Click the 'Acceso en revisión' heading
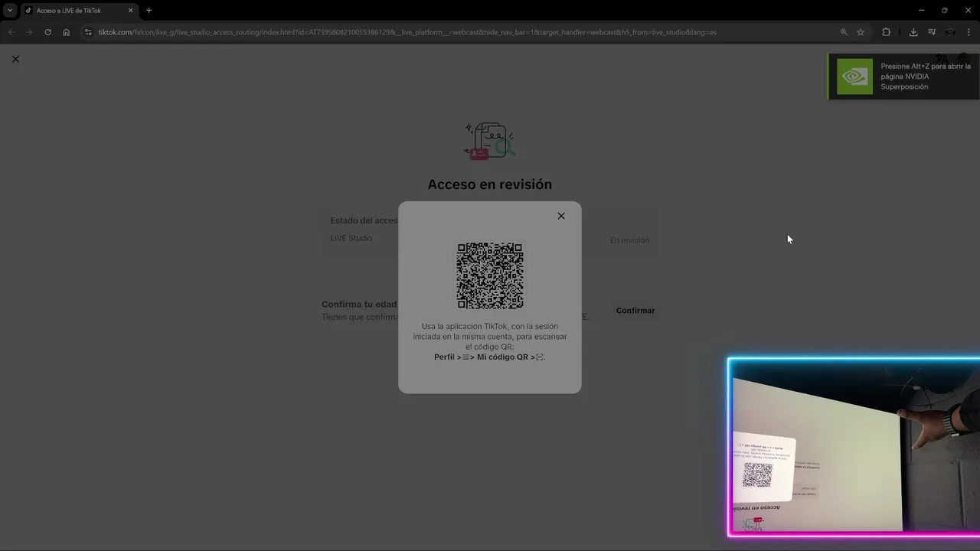 point(490,184)
